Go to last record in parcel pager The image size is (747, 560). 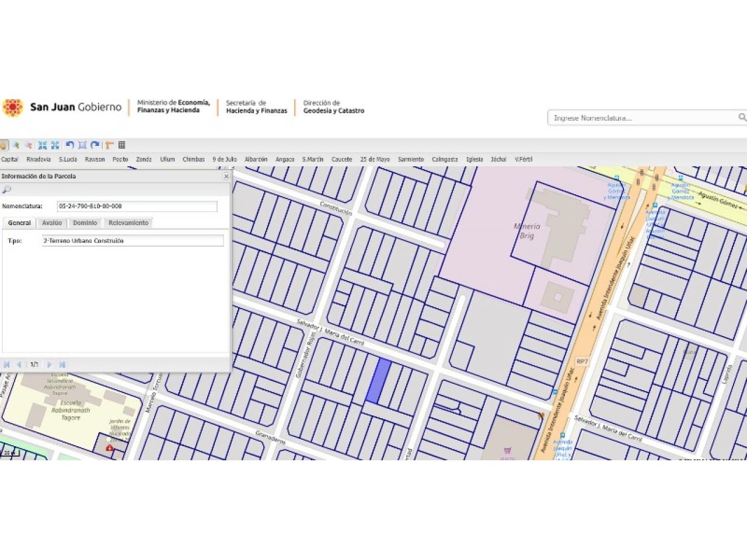(62, 365)
